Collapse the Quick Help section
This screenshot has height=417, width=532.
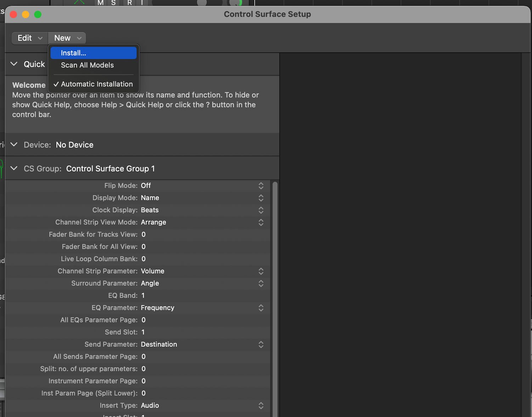pos(14,64)
